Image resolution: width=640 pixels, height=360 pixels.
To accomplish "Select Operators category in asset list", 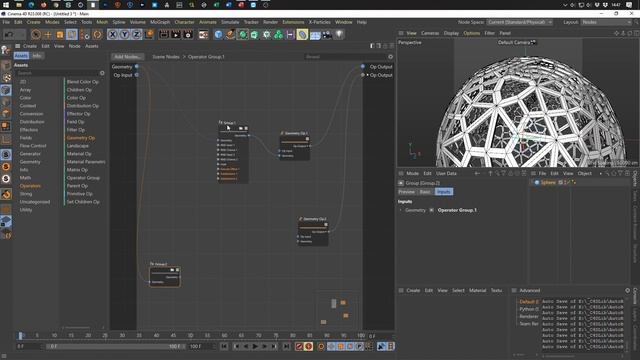I will (x=30, y=186).
